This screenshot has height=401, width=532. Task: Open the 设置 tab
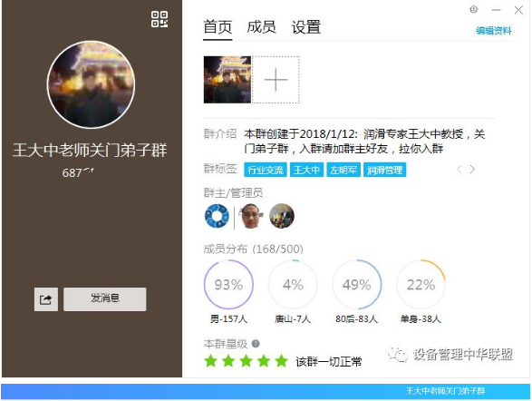[306, 27]
